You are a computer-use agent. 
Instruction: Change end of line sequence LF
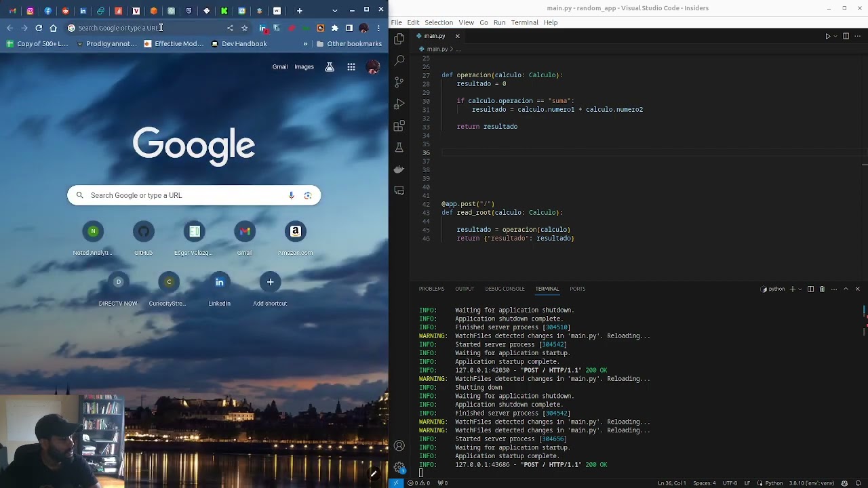[747, 483]
